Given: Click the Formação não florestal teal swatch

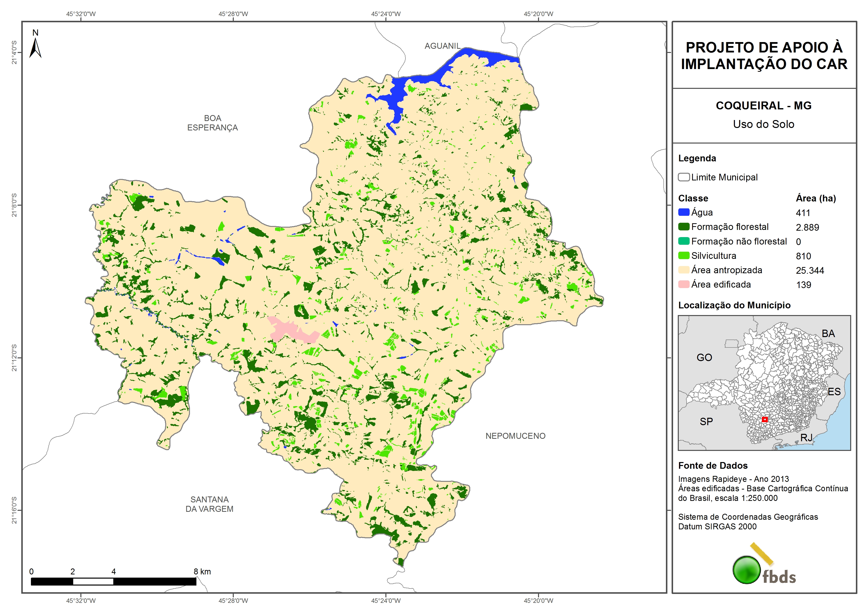Looking at the screenshot, I should point(683,241).
